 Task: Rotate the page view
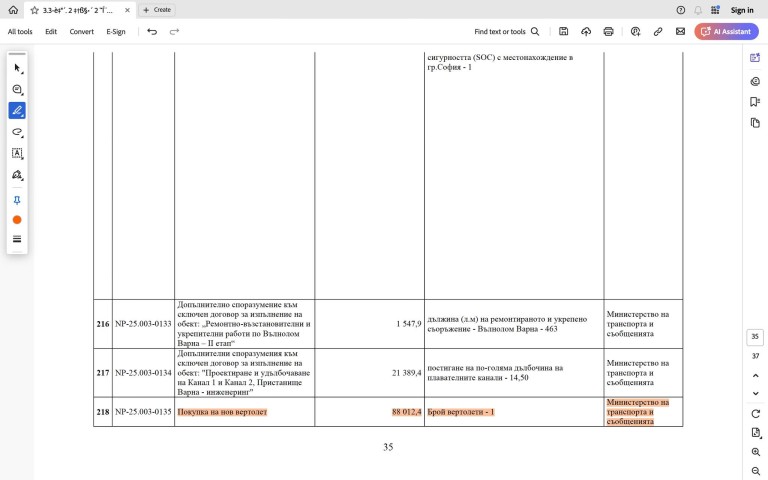tap(755, 413)
